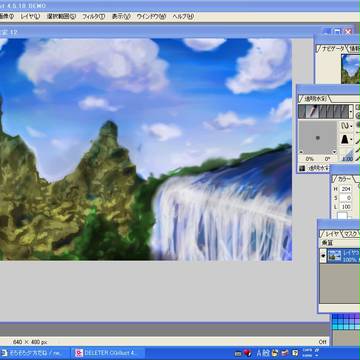Switch to the マスク tab
Image resolution: width=360 pixels, height=360 pixels.
(350, 234)
